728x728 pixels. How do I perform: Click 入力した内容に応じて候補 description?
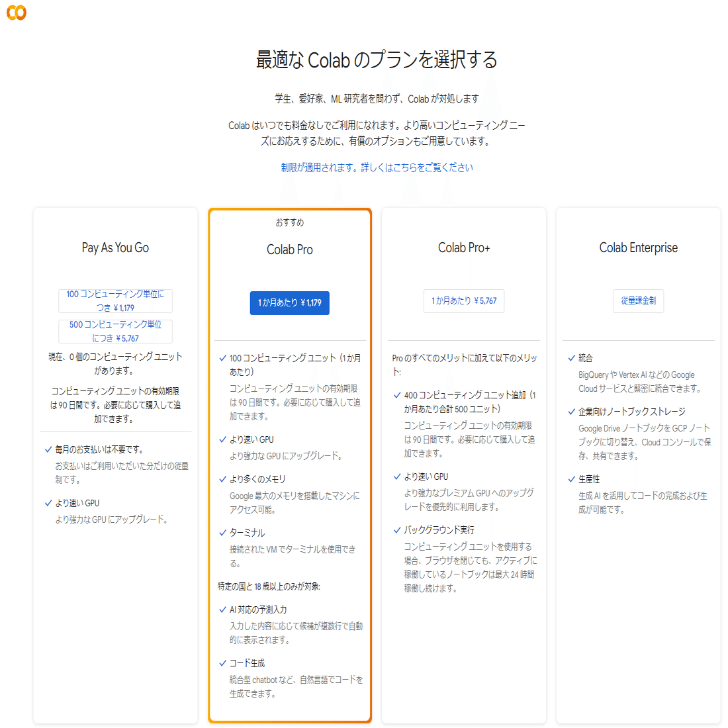click(x=296, y=633)
